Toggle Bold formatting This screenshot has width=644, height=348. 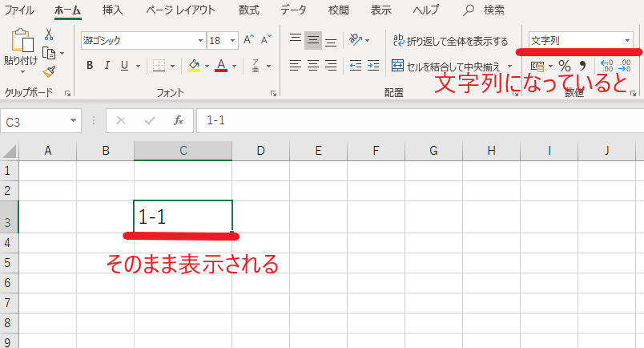[x=90, y=66]
